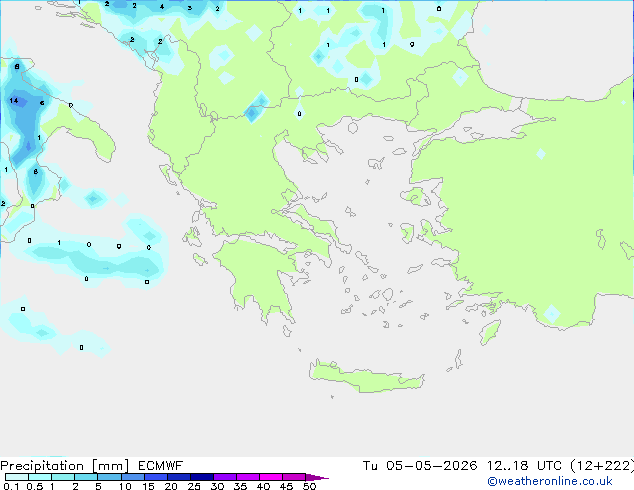The width and height of the screenshot is (634, 490).
Task: Click the blue precipitation cell near North Macedonia border
Action: [255, 108]
